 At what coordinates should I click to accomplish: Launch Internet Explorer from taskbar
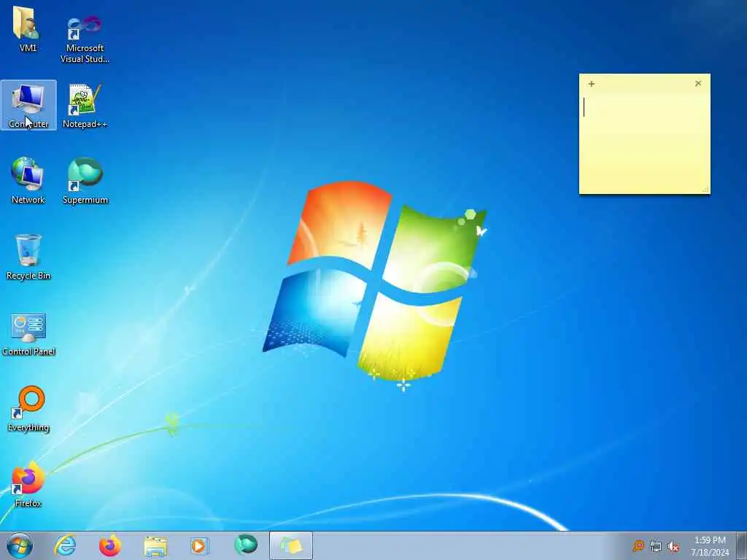pyautogui.click(x=65, y=545)
